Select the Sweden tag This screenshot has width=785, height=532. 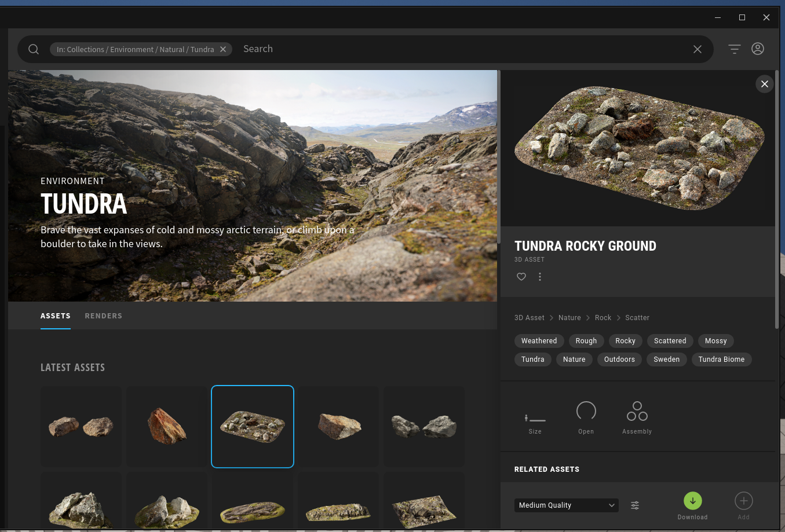tap(667, 359)
